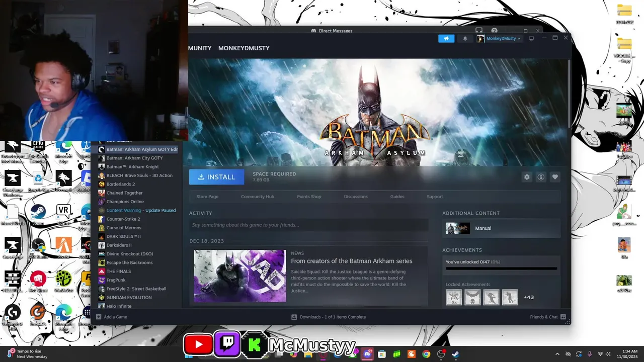Select Borderlands 2 in library list

[120, 184]
